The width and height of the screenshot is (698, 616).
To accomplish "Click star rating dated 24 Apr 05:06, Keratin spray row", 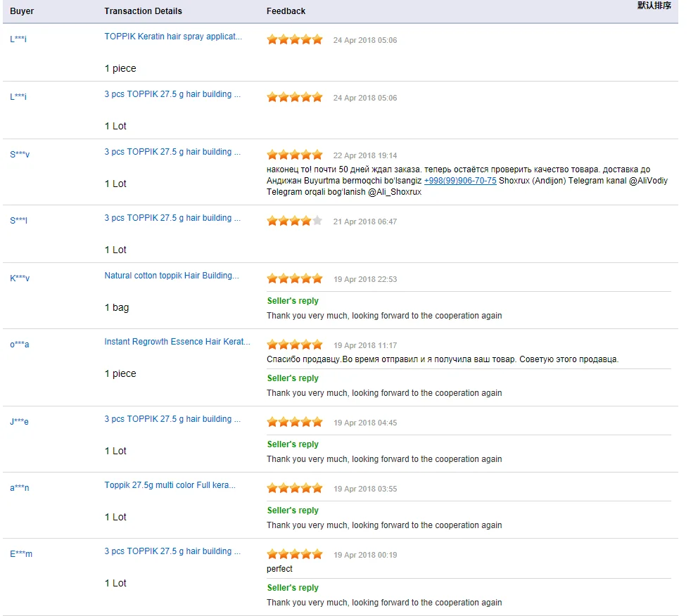I will coord(295,39).
